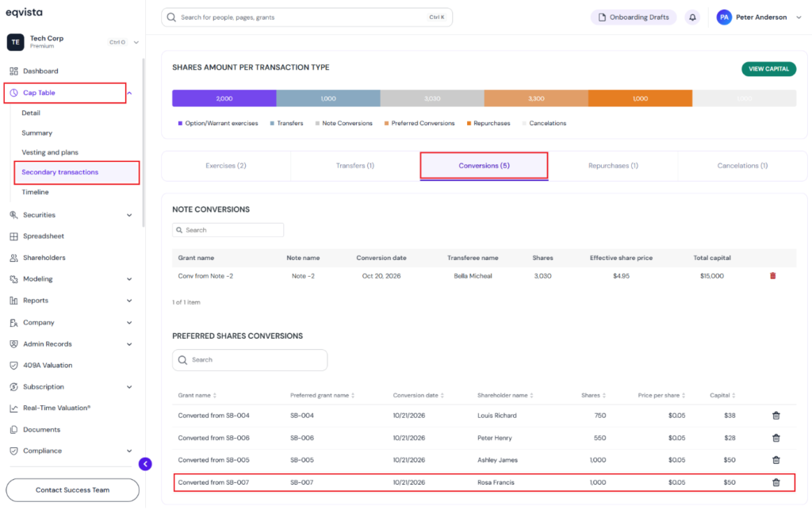Click the Real-Time Valuation graph icon
Screen dimensions: 812x510
13,408
